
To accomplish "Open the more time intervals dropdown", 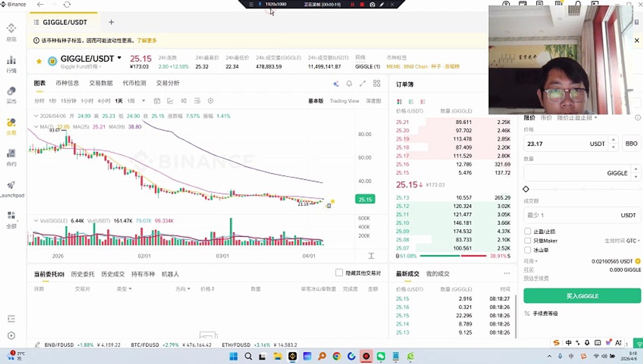I will coord(144,101).
